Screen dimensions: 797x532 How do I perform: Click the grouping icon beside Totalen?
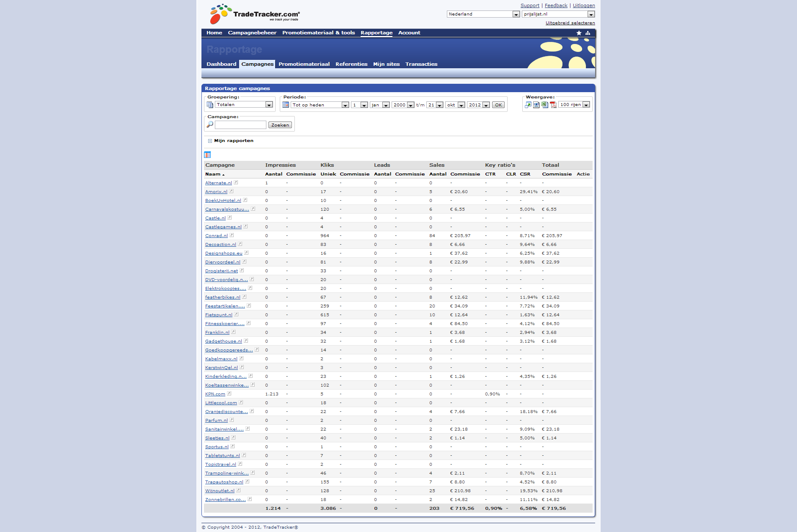click(x=210, y=105)
